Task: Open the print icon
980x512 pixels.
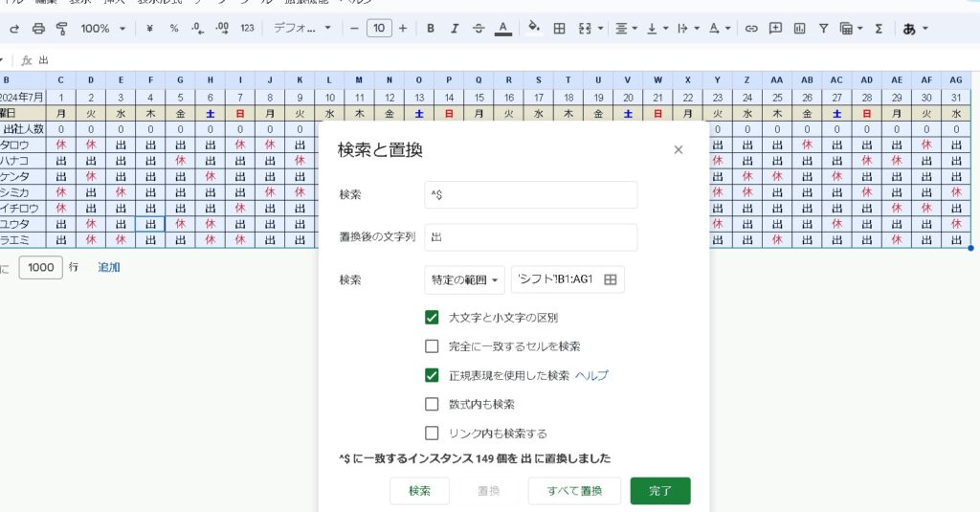Action: 38,28
